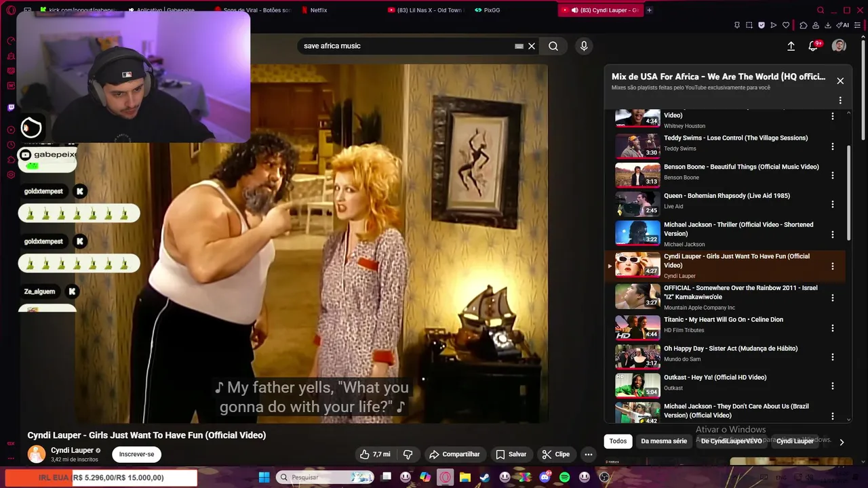868x488 pixels.
Task: Open options for Queen Bohemian Rhapsody
Action: (x=832, y=204)
